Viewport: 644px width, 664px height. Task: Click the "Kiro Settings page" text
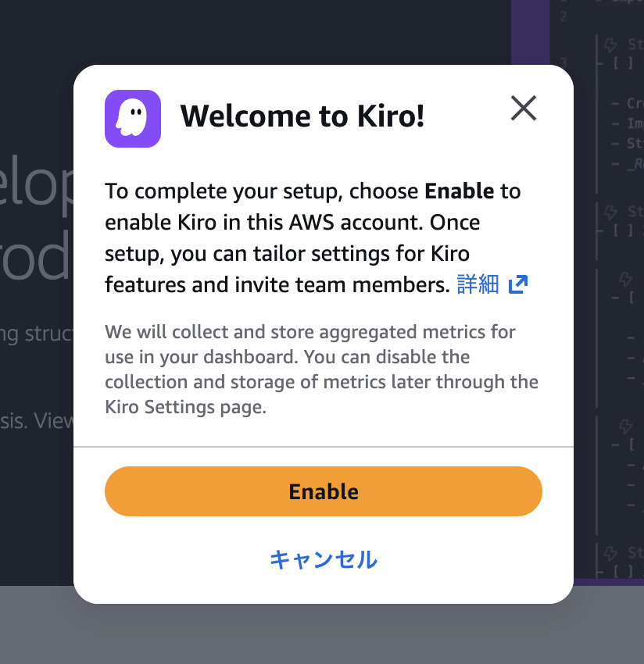click(x=185, y=407)
